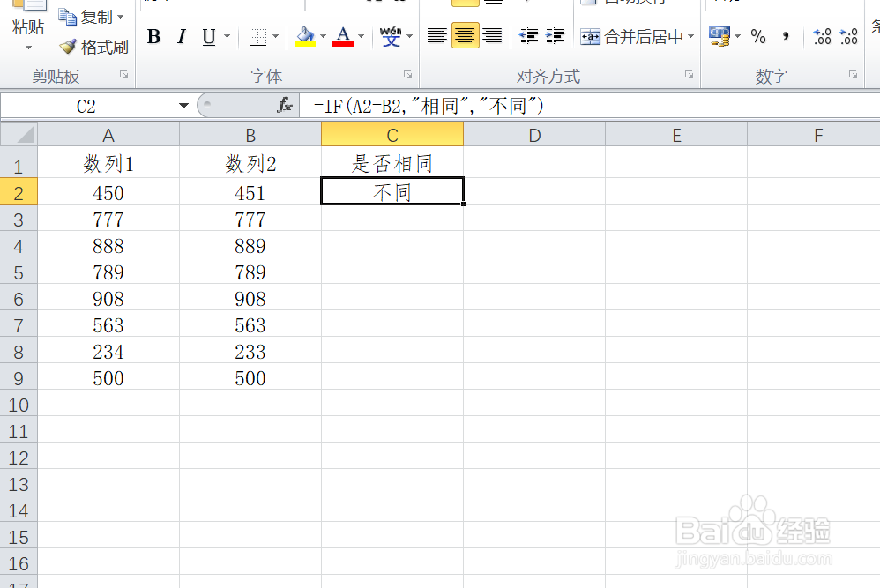Increase indent icon
Viewport: 880px width, 588px height.
tap(555, 36)
